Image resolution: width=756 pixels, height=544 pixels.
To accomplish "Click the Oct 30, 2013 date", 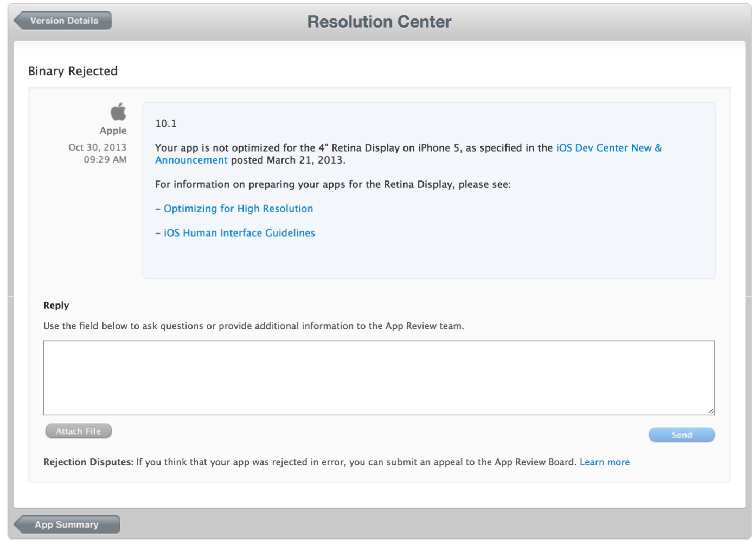I will point(97,147).
